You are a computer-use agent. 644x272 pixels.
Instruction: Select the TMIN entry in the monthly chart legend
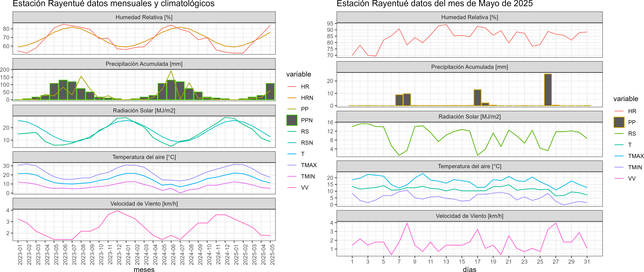click(x=301, y=177)
